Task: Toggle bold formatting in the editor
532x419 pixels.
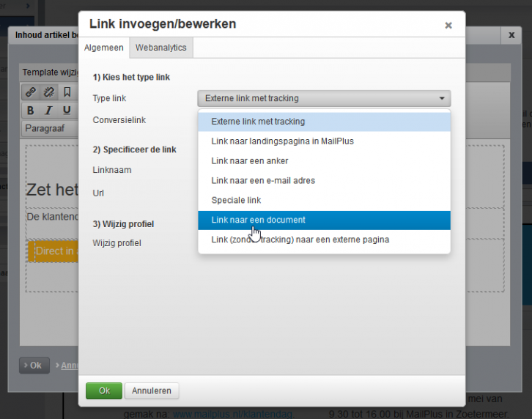Action: point(30,111)
